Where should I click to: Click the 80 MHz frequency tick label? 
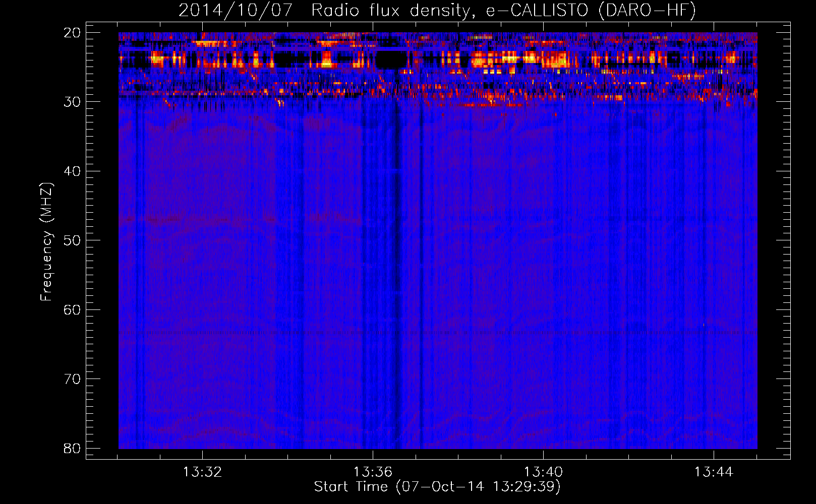pyautogui.click(x=72, y=448)
